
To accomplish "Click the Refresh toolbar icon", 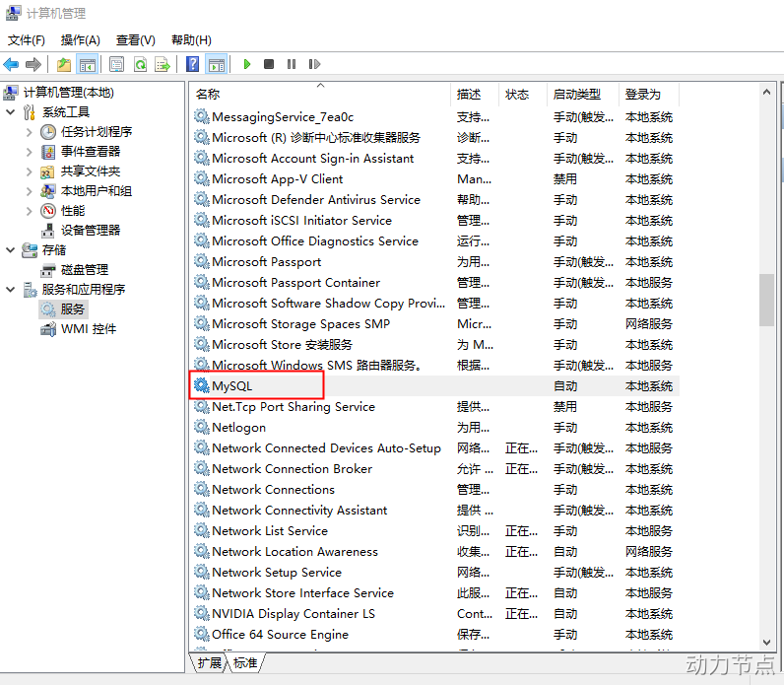I will click(x=140, y=64).
